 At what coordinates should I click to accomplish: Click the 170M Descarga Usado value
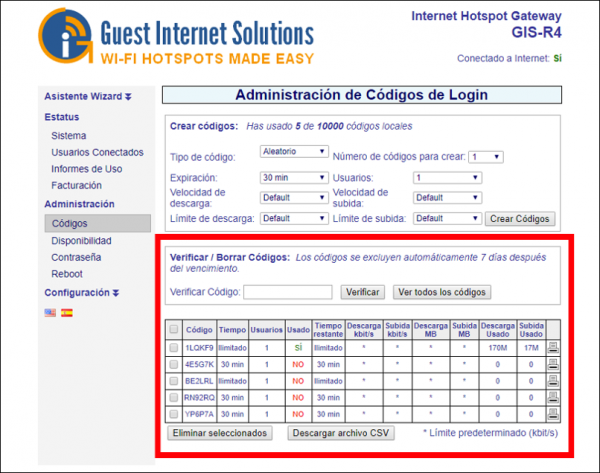(497, 348)
